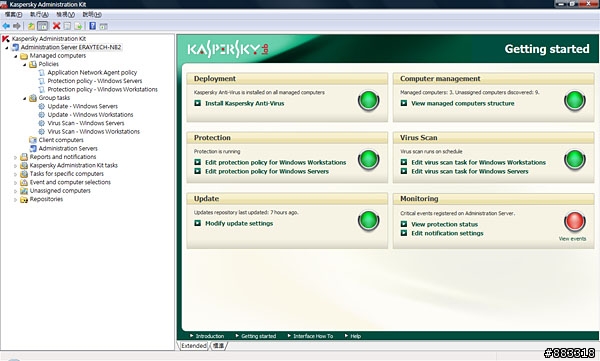Switch to the Standard tab beside Extended
600x361 pixels.
click(218, 346)
